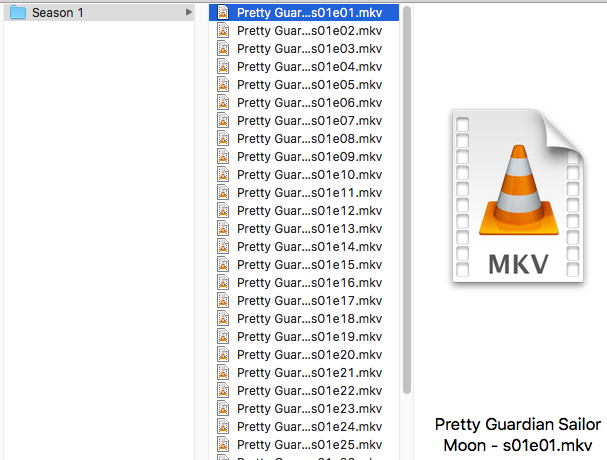Click the VLC icon for s01e16.mkv
Image resolution: width=607 pixels, height=460 pixels.
click(x=223, y=283)
